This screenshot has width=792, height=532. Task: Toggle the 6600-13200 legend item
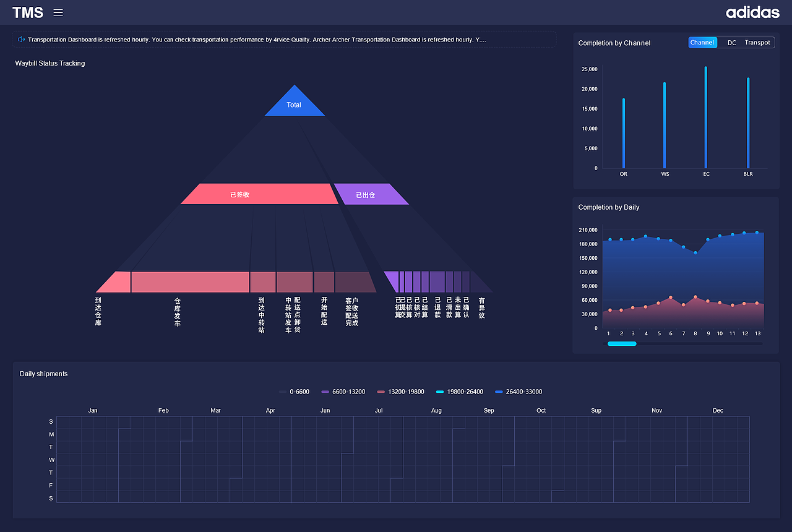[343, 392]
